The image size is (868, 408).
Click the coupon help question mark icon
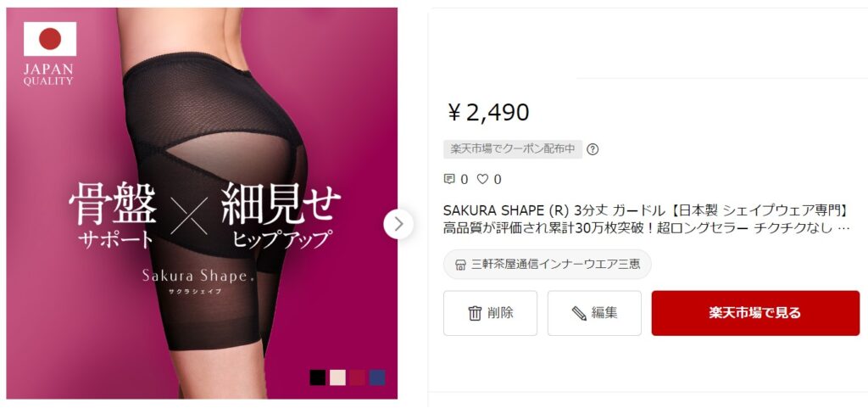pyautogui.click(x=593, y=149)
